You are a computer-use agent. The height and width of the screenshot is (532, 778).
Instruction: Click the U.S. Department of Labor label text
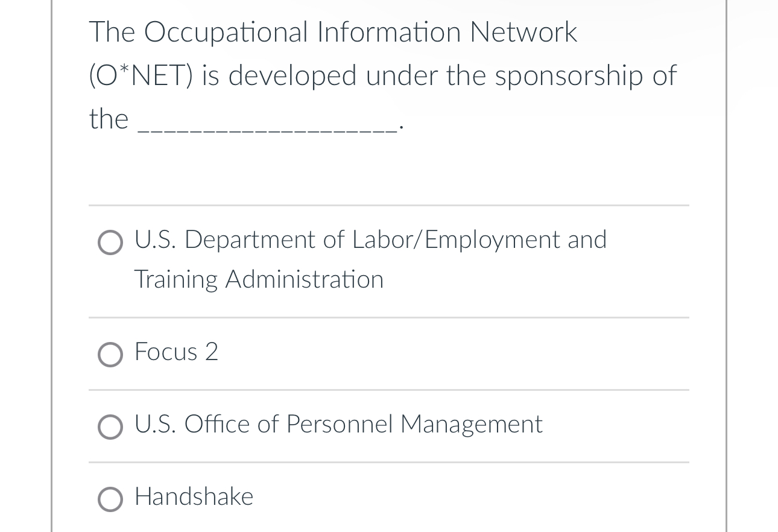pos(370,240)
